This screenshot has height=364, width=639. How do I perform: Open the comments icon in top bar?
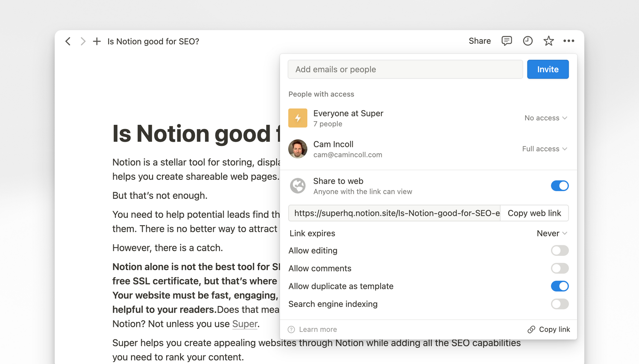tap(507, 41)
